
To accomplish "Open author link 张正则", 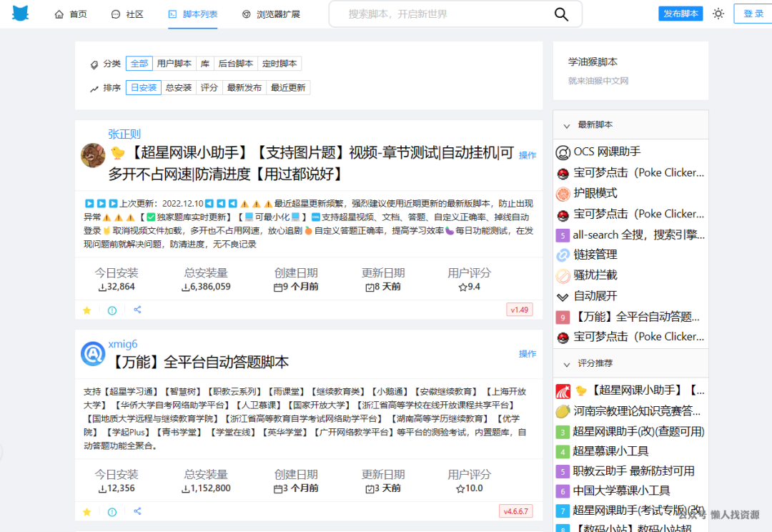I will (x=124, y=134).
